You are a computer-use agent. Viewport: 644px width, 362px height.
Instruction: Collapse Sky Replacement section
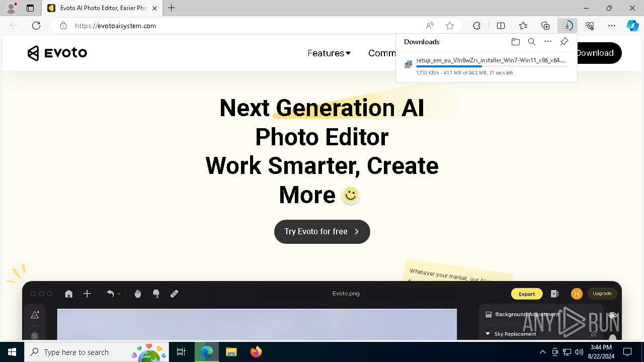point(488,334)
